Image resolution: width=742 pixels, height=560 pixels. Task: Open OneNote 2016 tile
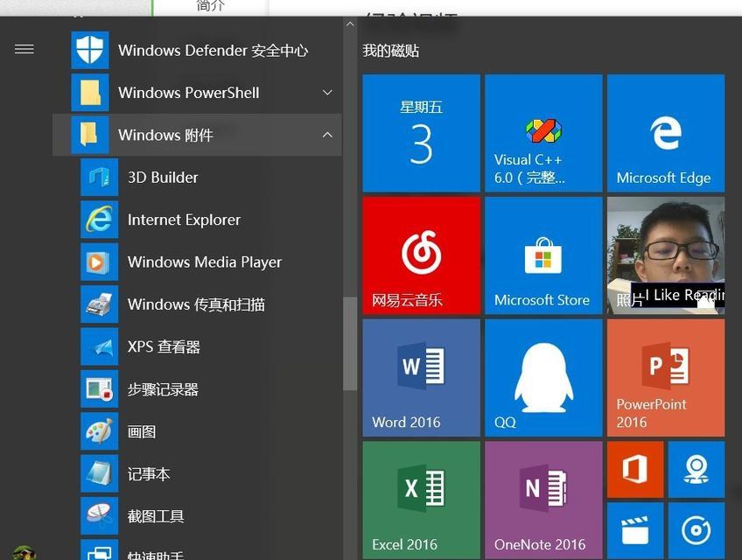543,500
